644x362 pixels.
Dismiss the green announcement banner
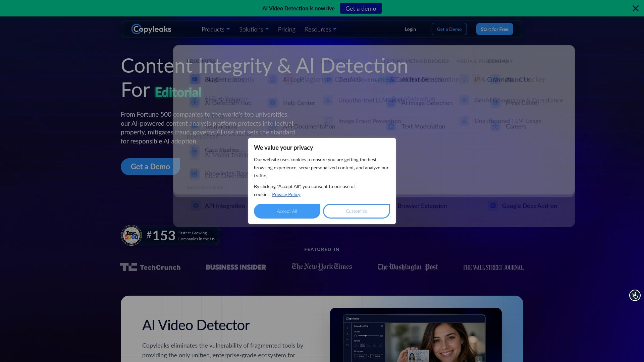(x=635, y=8)
